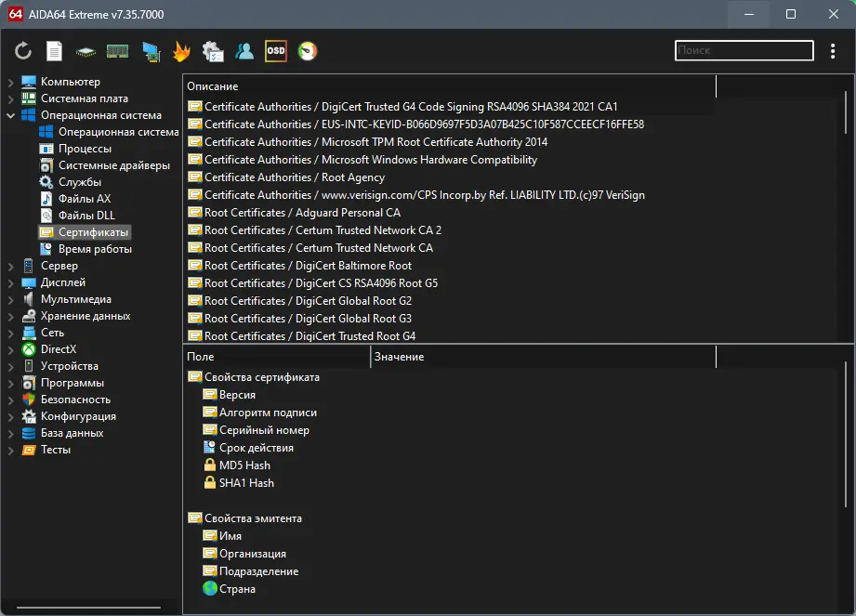This screenshot has height=616, width=856.
Task: Click the user profile toolbar icon
Action: click(244, 51)
